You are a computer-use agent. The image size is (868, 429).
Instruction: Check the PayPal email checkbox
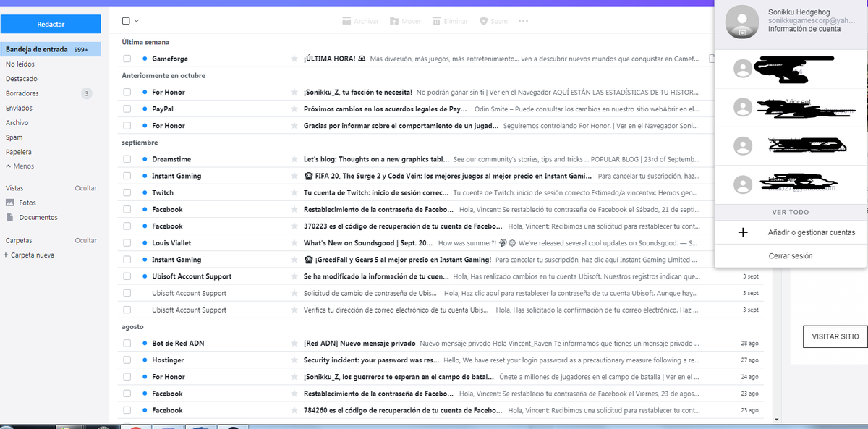tap(127, 109)
